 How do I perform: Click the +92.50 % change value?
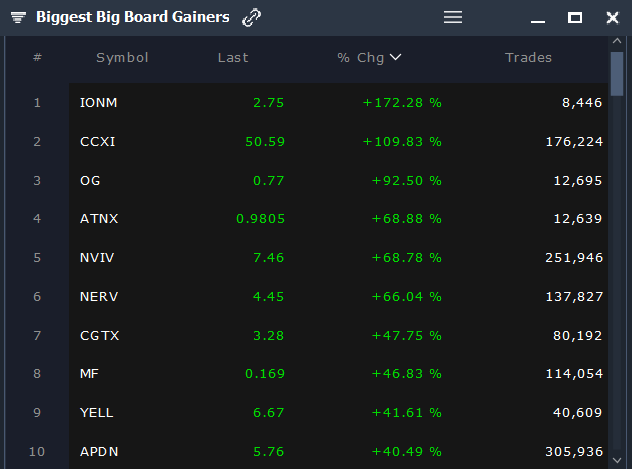(407, 181)
